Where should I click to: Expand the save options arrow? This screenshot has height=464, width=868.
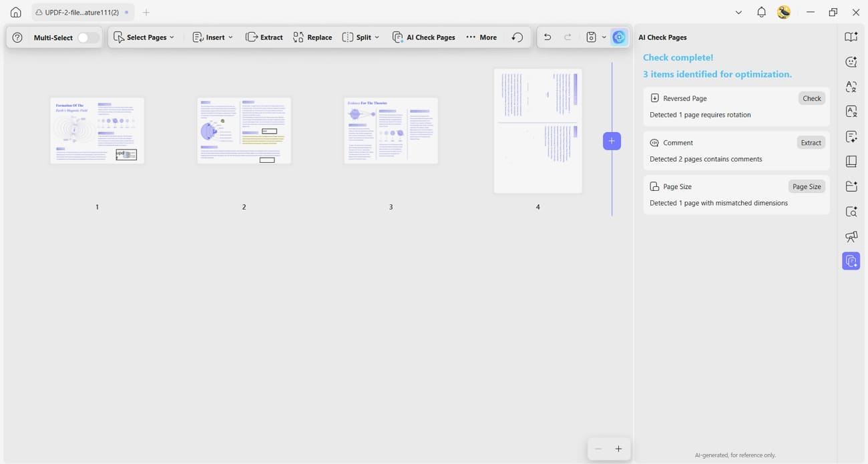[604, 37]
